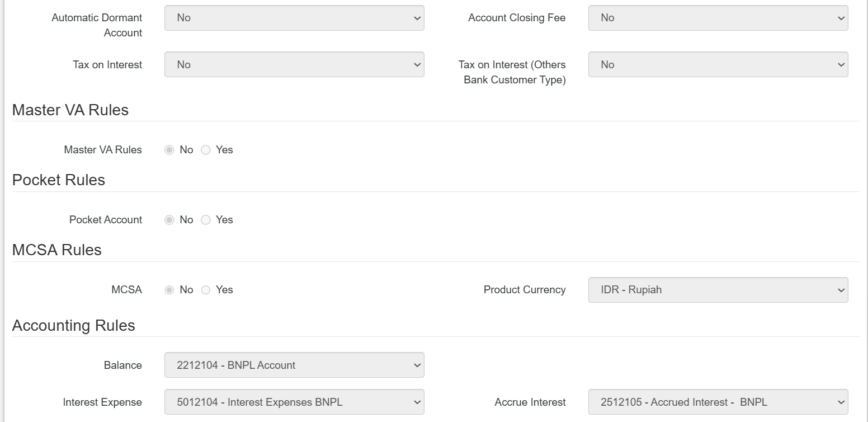Click the Pocket Rules section heading
This screenshot has height=422, width=868.
[59, 180]
